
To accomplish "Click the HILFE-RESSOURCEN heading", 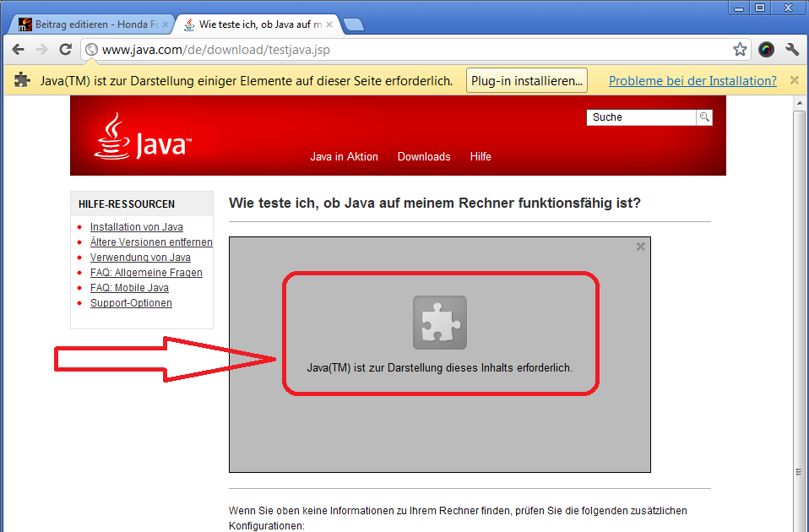I will (x=127, y=204).
